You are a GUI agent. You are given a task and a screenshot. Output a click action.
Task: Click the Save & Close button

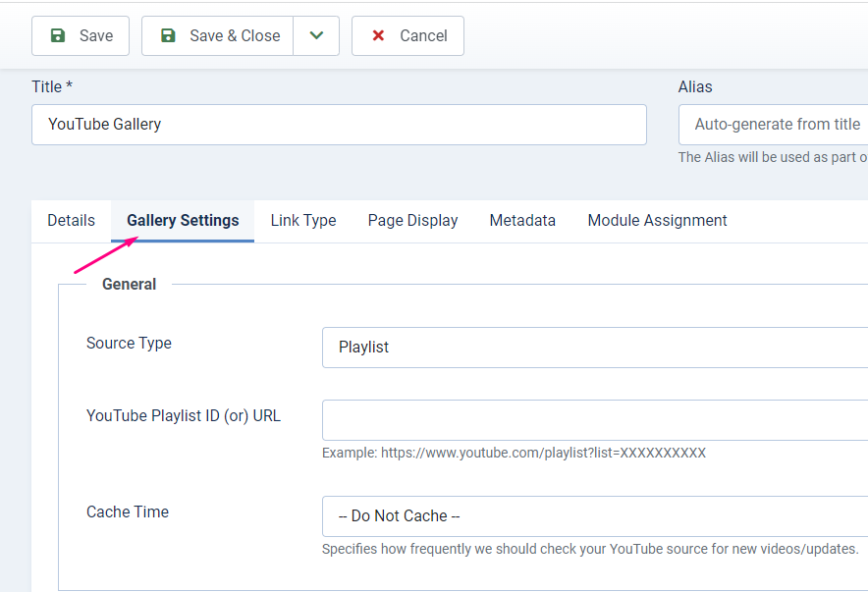[x=217, y=36]
